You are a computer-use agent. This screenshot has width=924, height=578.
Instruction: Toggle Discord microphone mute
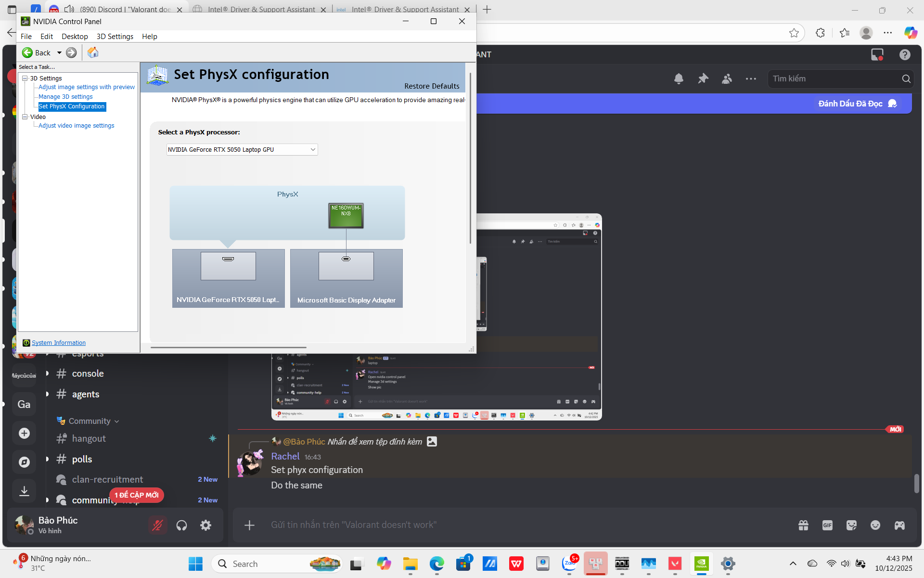(157, 525)
